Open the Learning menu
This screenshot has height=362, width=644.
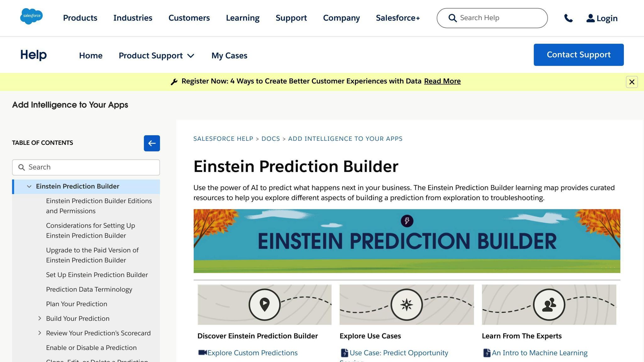click(243, 18)
